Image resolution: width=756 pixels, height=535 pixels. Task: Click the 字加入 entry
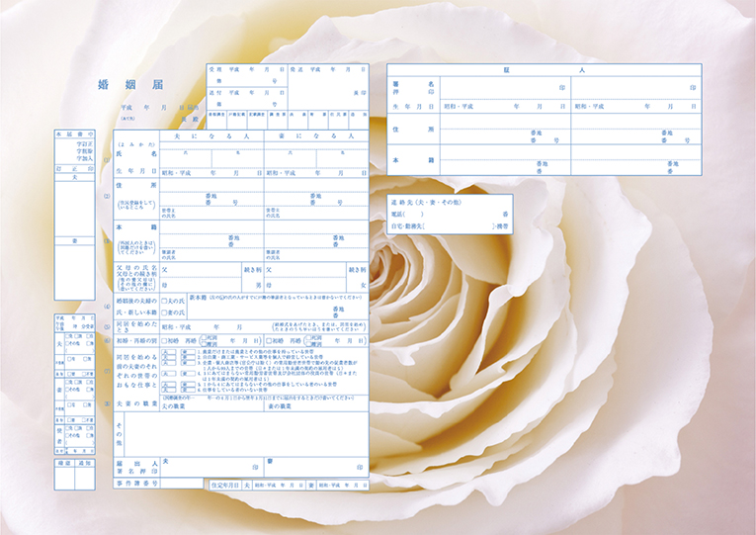pyautogui.click(x=85, y=158)
